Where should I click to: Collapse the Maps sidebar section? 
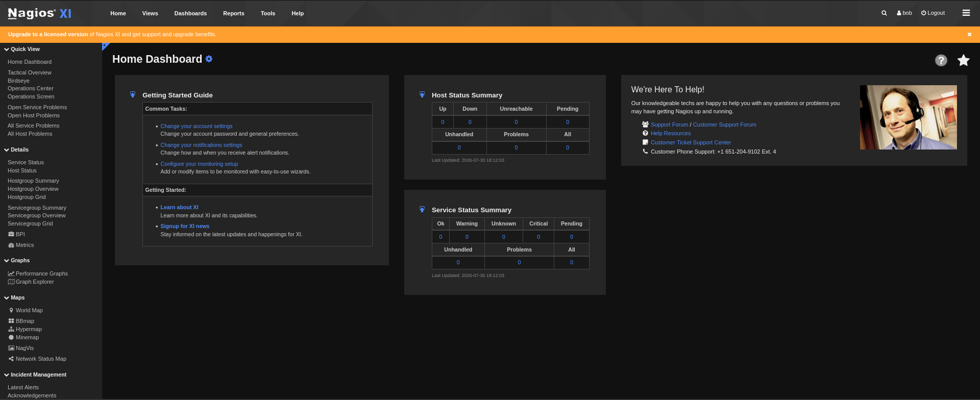pos(14,298)
